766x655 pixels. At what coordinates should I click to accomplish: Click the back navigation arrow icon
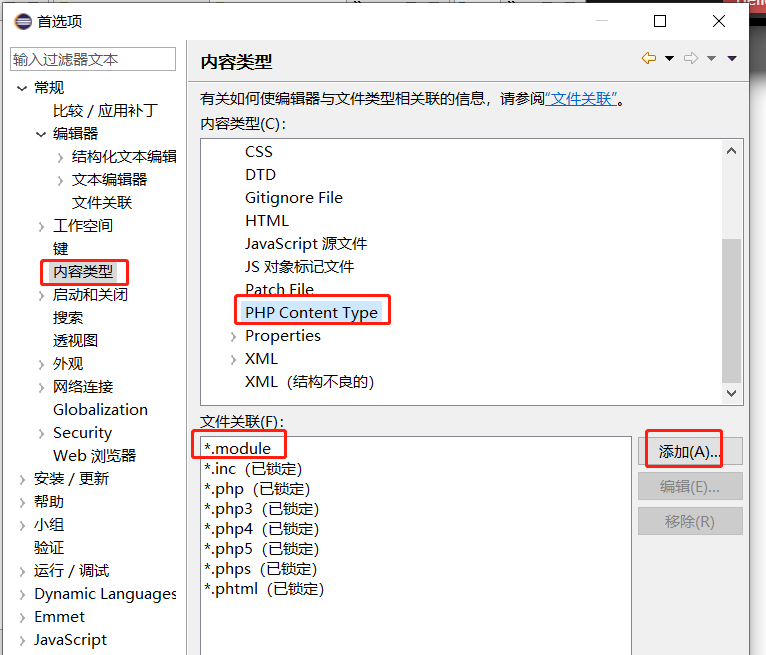pos(649,59)
